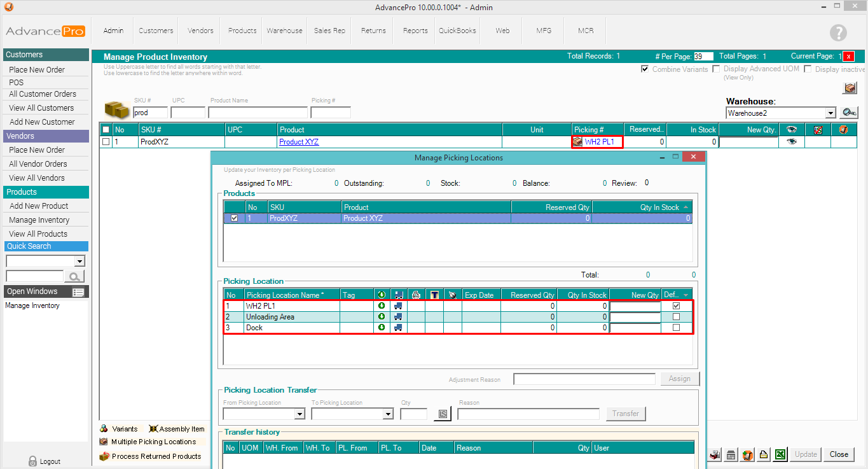
Task: Expand the From Picking Location dropdown
Action: 300,414
